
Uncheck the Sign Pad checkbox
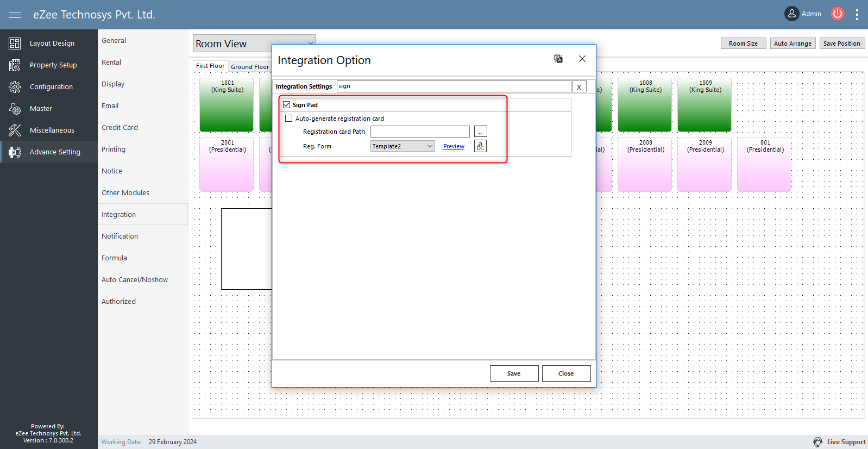coord(287,105)
